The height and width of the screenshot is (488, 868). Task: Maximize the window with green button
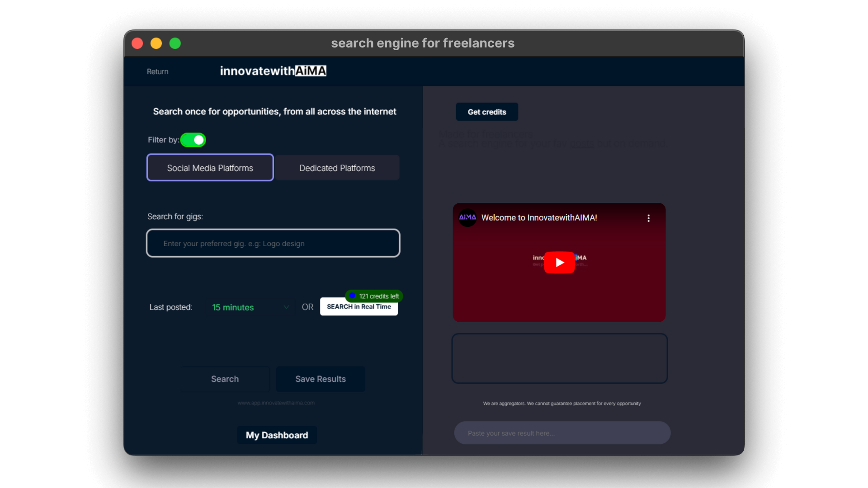coord(175,43)
